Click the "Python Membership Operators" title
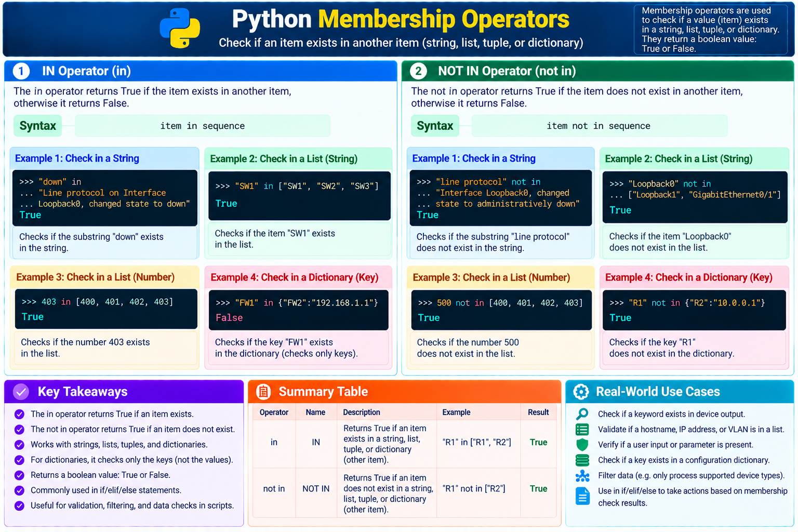798x532 pixels. tap(401, 19)
